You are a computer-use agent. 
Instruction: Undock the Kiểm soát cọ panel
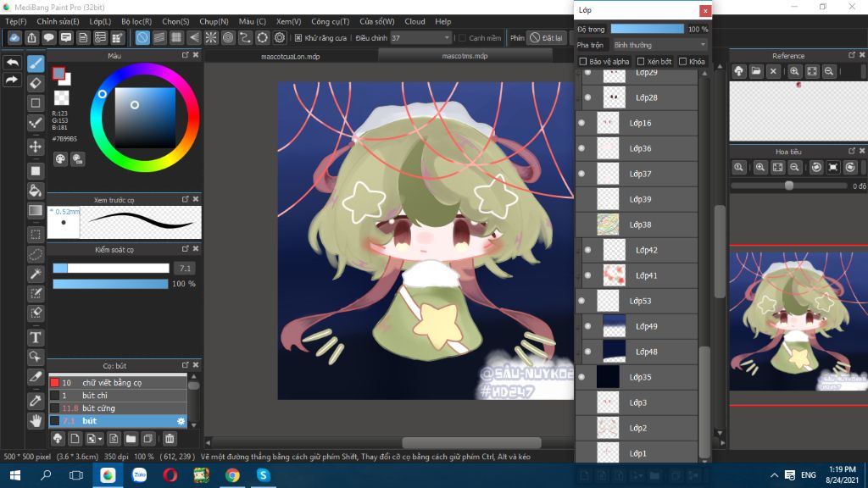[x=186, y=249]
